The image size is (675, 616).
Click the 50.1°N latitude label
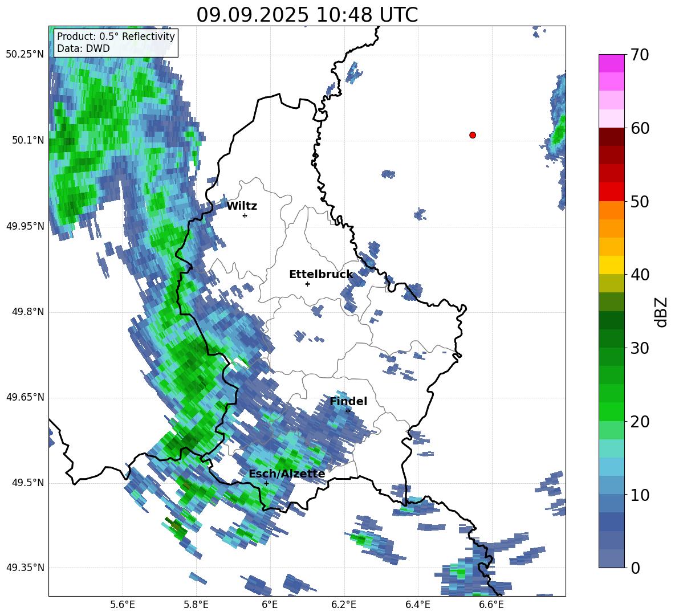[27, 140]
